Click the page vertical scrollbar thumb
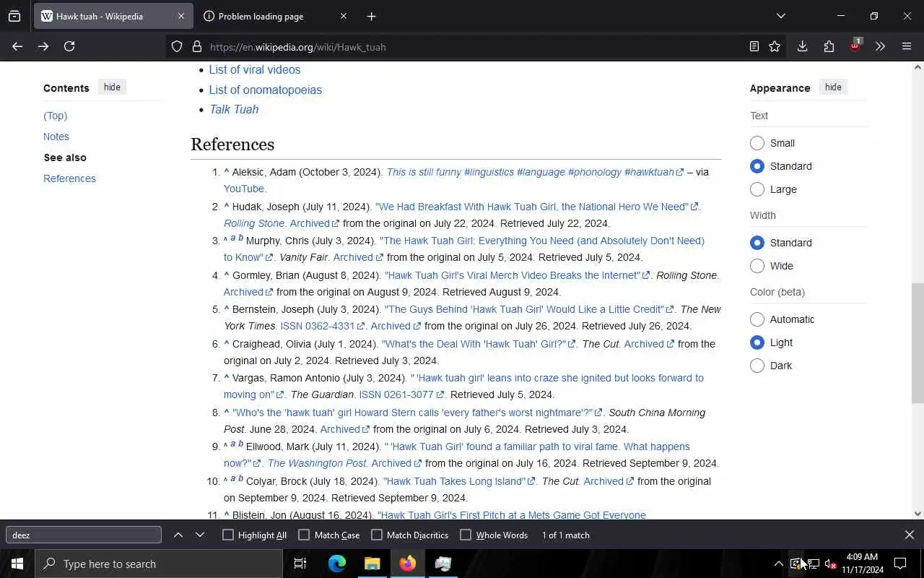924x578 pixels. (918, 343)
